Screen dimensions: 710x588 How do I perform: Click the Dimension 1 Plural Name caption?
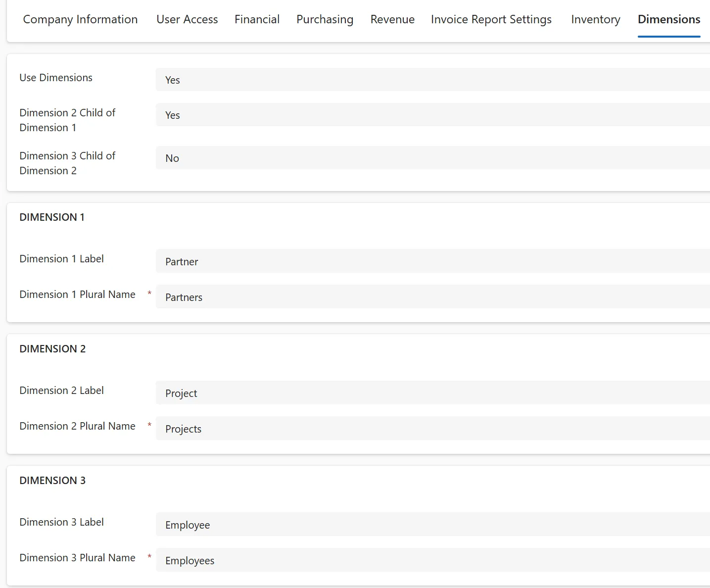tap(77, 294)
